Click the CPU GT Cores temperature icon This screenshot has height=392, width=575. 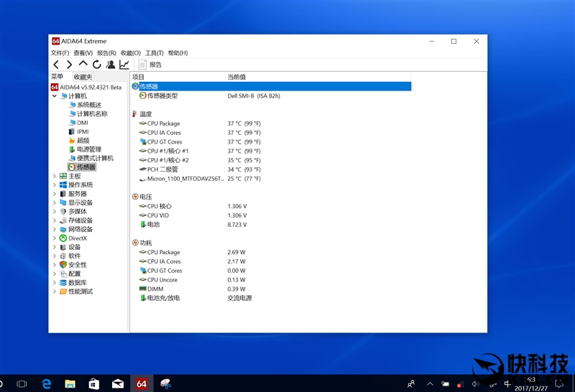tap(143, 141)
